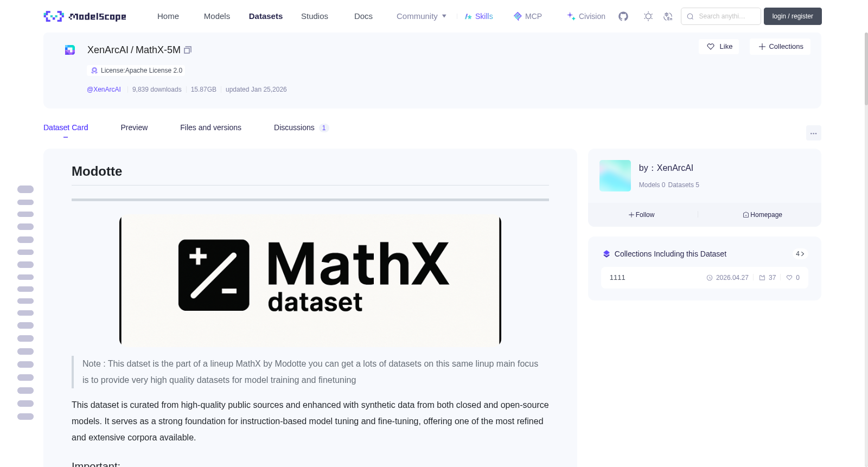Click the MathX dataset banner image
This screenshot has width=868, height=467.
click(x=310, y=280)
